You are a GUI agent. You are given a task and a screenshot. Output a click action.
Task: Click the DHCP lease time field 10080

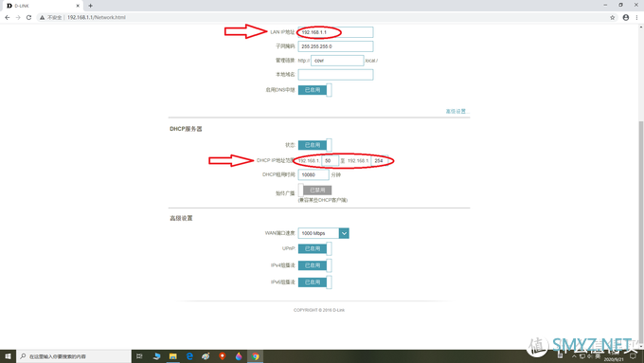click(x=313, y=174)
